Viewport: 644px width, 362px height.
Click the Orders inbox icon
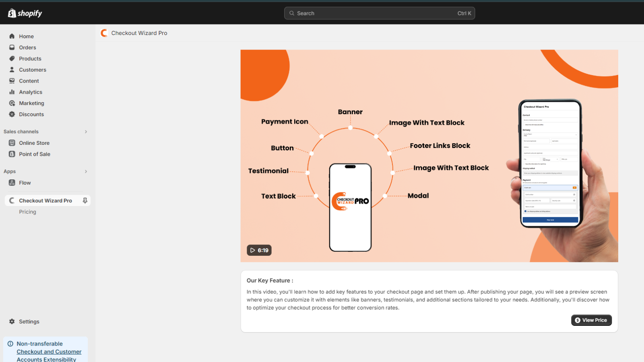pos(12,47)
